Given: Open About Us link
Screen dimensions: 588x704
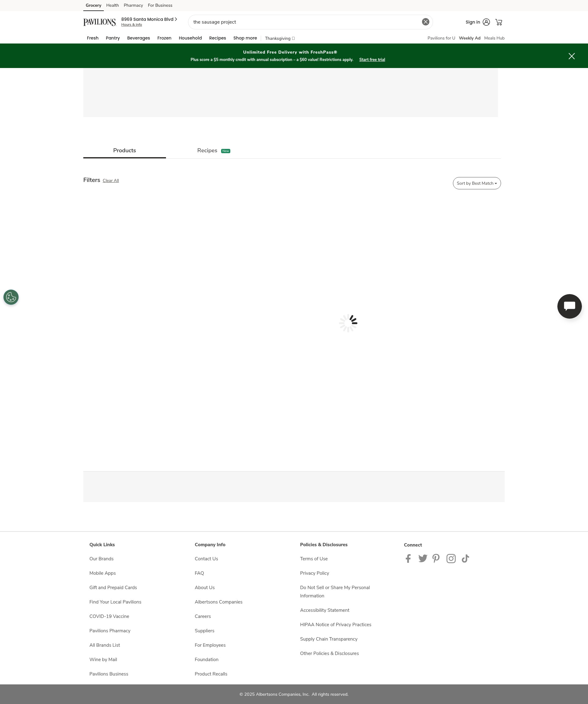Looking at the screenshot, I should coord(204,588).
